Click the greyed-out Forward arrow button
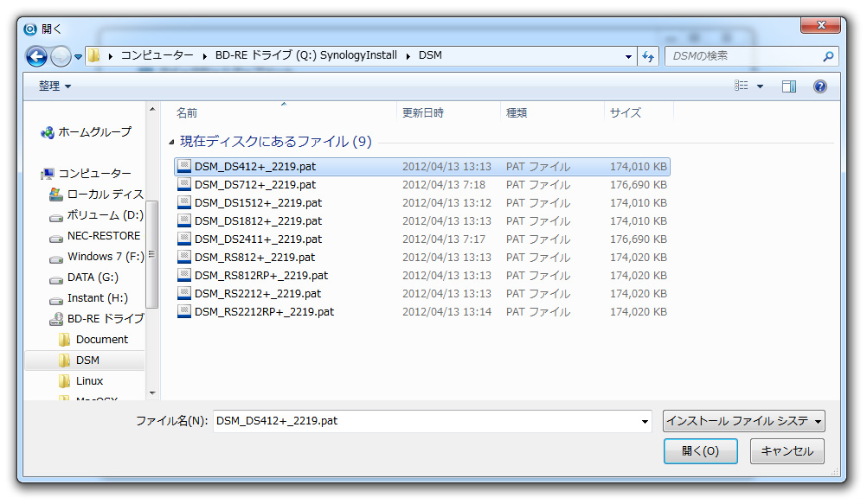867x504 pixels. point(61,56)
